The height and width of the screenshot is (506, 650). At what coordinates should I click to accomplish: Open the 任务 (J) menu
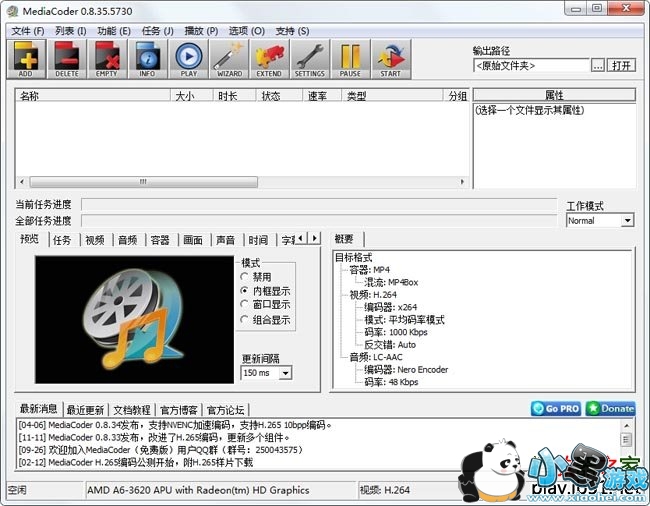click(x=158, y=31)
